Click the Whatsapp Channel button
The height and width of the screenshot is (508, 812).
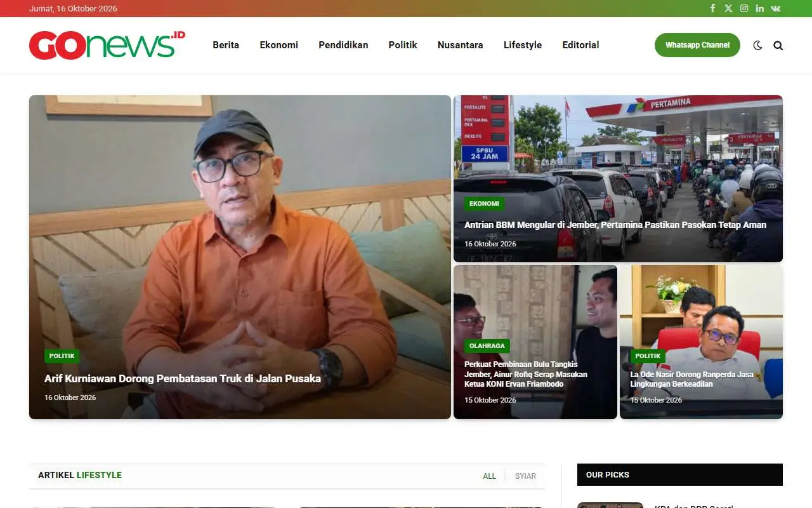[x=697, y=45]
